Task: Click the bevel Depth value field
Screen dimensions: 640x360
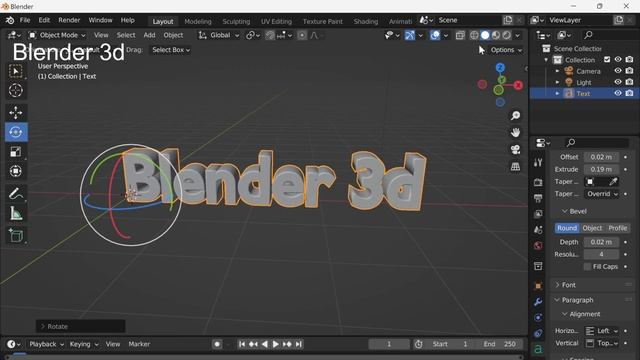Action: click(601, 242)
